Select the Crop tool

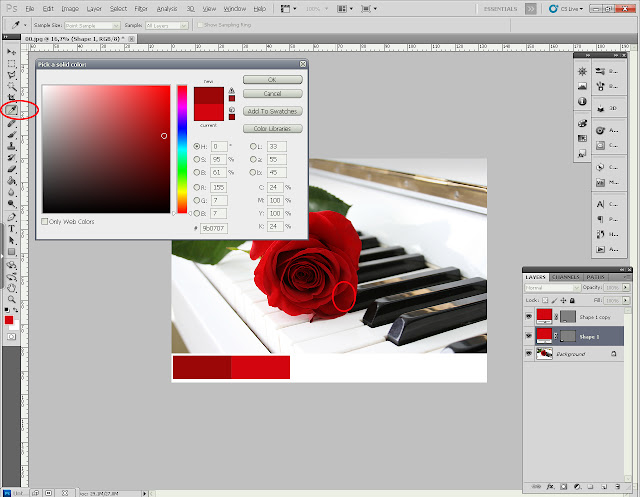pos(11,97)
